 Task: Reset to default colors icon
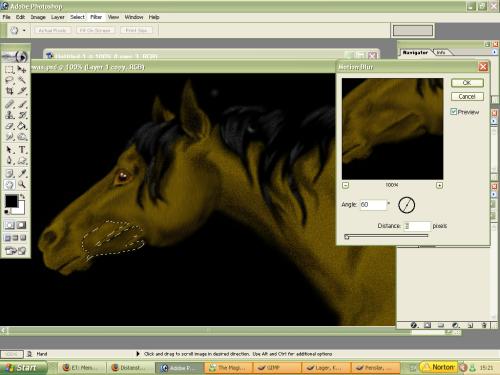click(6, 212)
